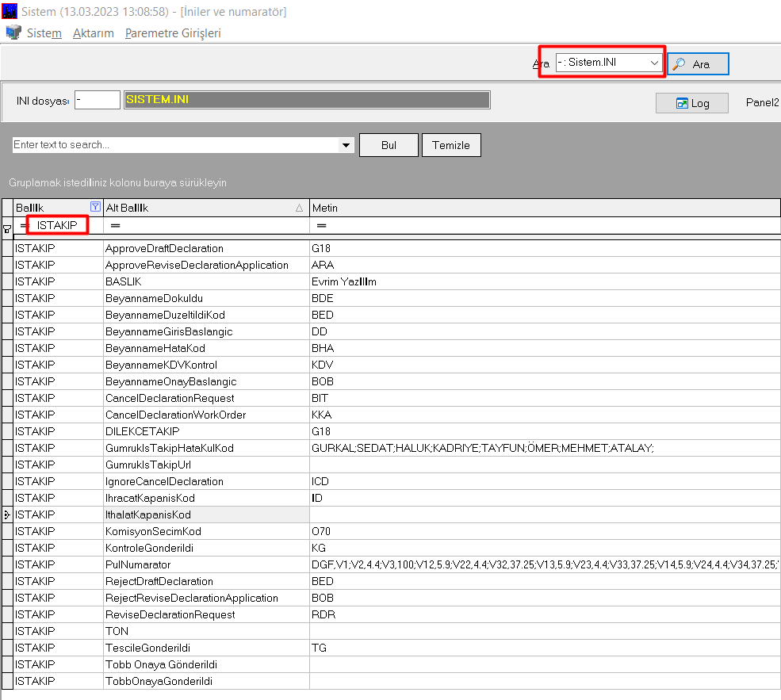The height and width of the screenshot is (700, 781).
Task: Open the Paremetre Girişleri menu
Action: pyautogui.click(x=173, y=33)
